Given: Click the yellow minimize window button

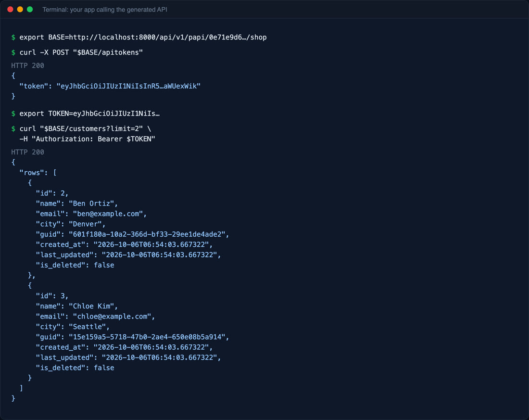Looking at the screenshot, I should click(20, 10).
